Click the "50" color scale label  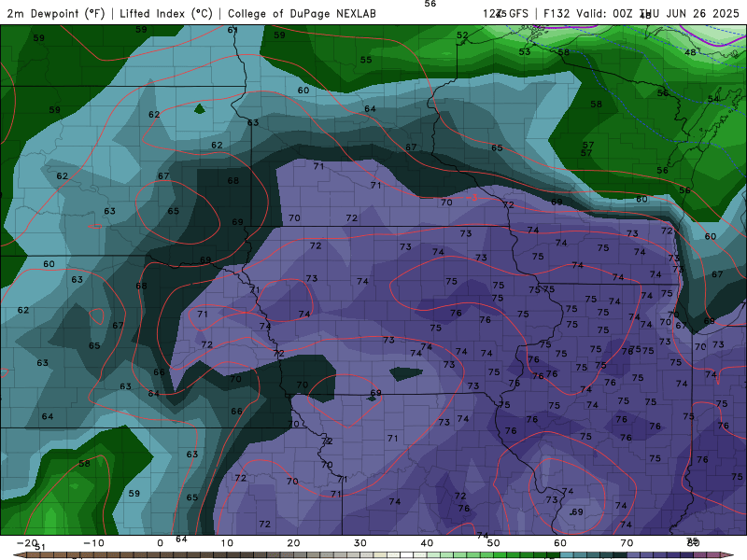click(494, 543)
